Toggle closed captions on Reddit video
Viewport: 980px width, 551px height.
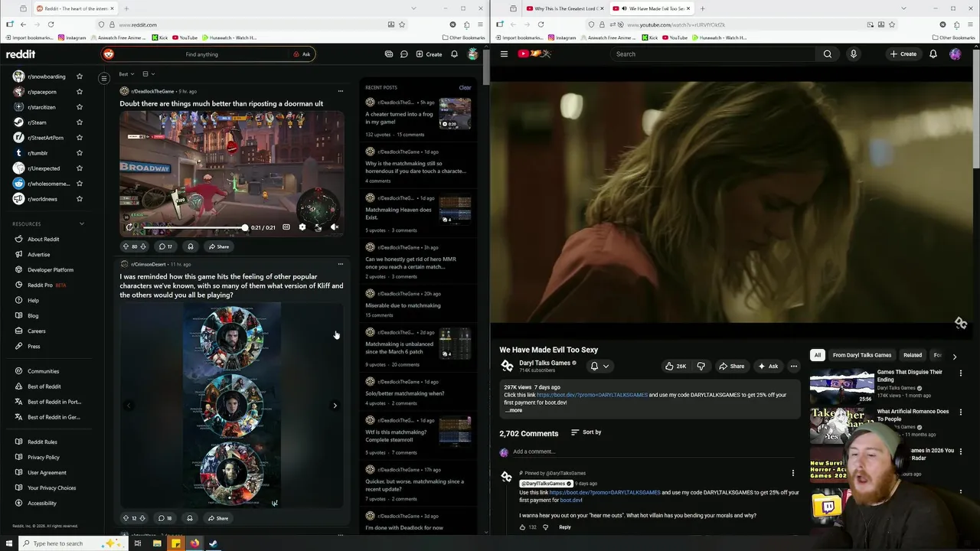pos(286,227)
